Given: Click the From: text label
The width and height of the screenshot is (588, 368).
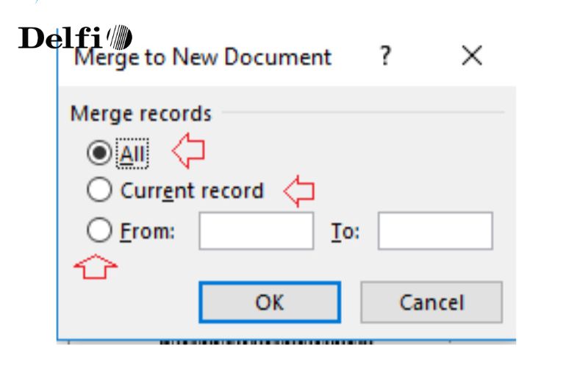Looking at the screenshot, I should click(148, 232).
